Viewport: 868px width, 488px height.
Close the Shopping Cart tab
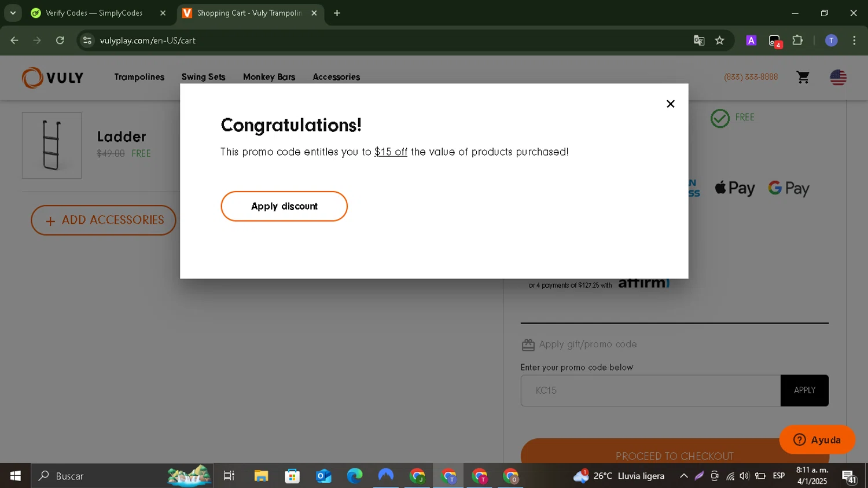pos(314,13)
